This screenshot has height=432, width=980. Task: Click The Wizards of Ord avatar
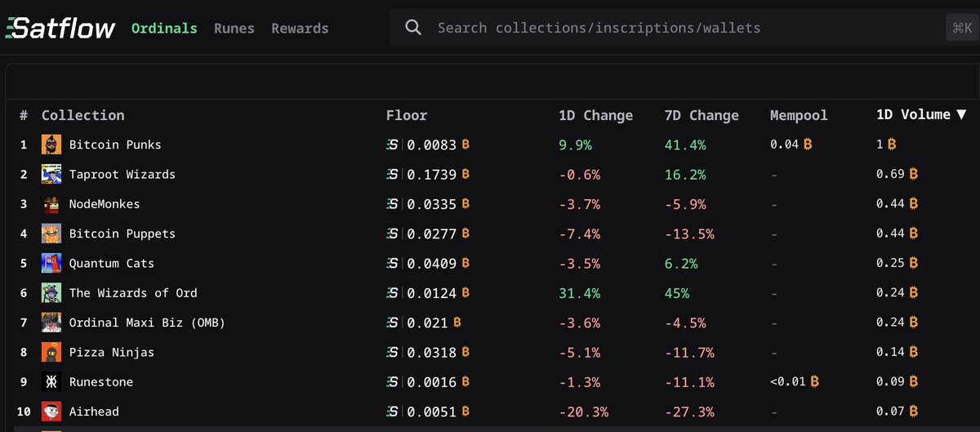click(51, 292)
